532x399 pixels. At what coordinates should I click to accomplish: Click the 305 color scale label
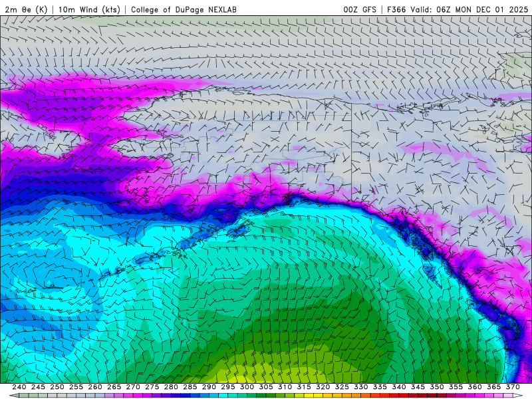tap(266, 387)
